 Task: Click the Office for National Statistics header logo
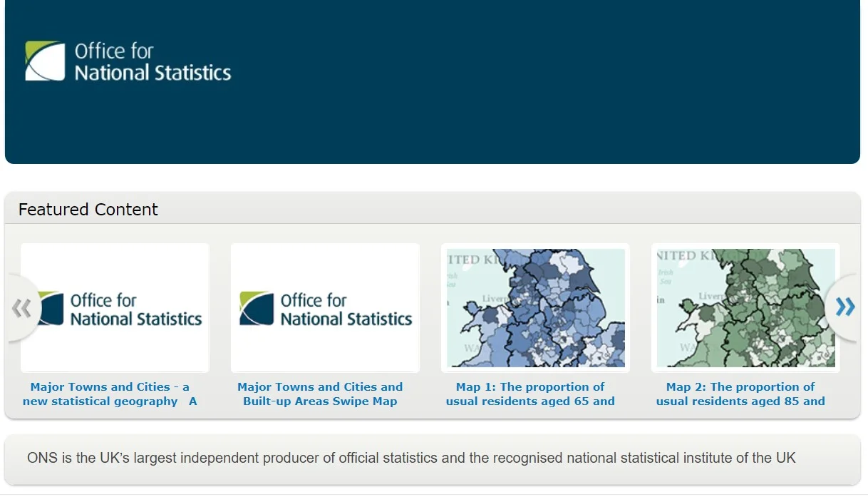128,61
